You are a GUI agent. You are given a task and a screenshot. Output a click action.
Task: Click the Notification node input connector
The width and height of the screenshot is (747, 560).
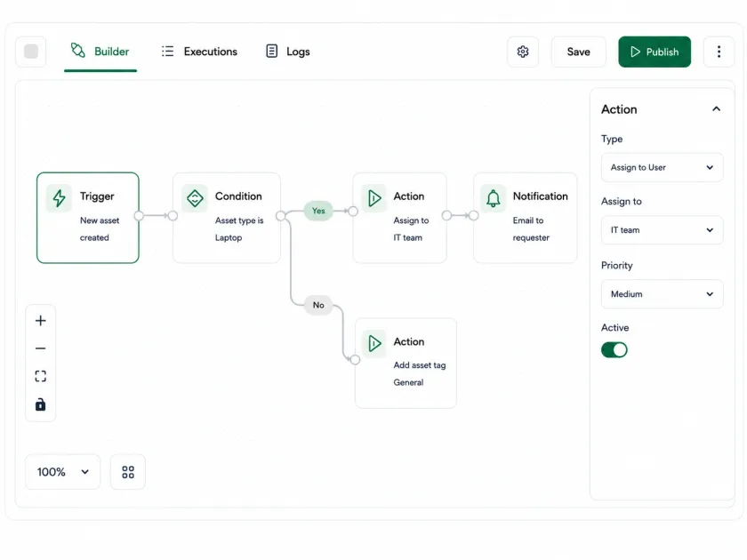coord(473,216)
